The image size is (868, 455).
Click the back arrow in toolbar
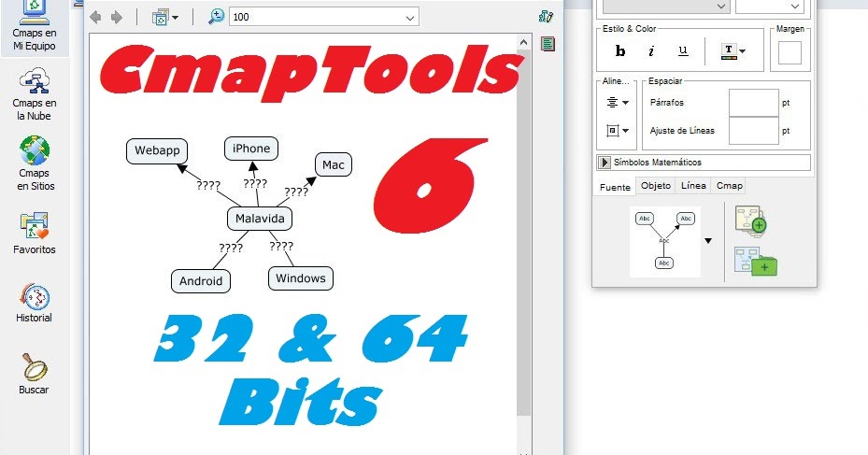[95, 17]
